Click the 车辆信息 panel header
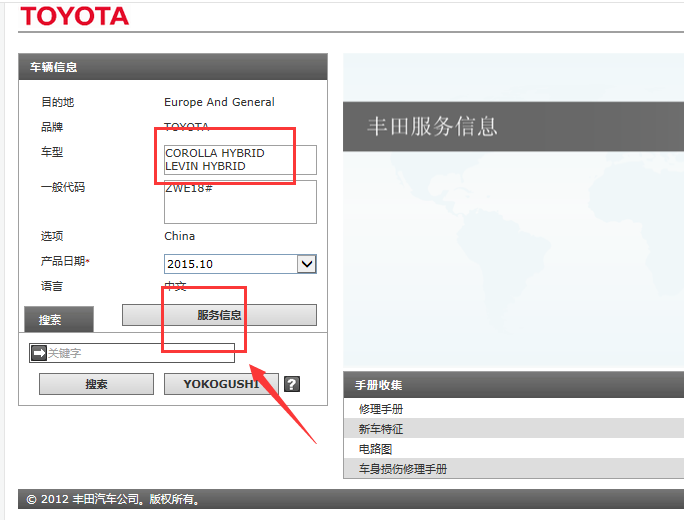 click(173, 67)
